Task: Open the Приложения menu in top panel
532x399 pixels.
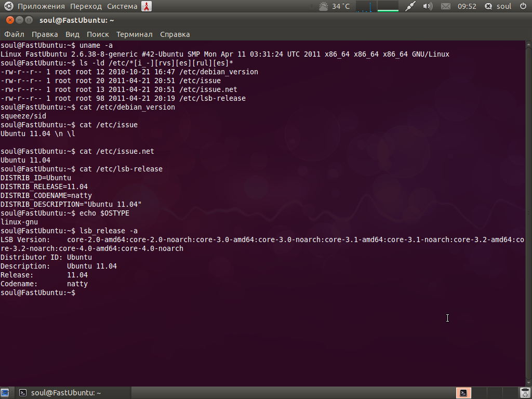Action: coord(41,6)
